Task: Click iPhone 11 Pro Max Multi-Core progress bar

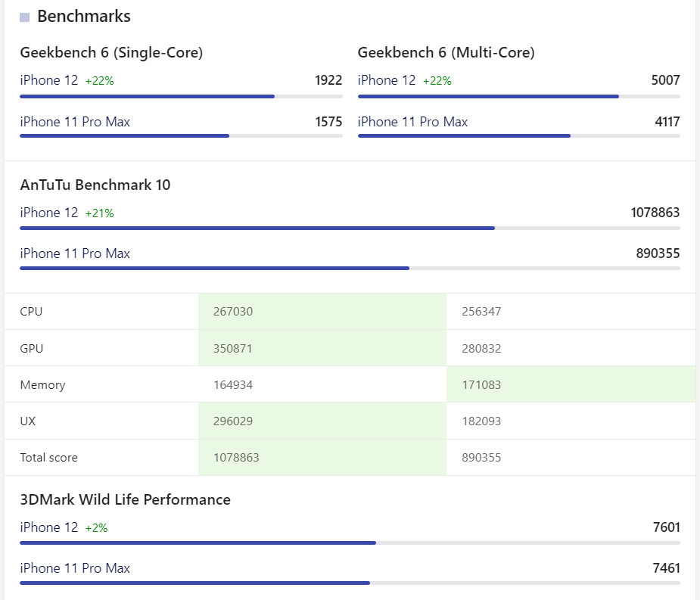Action: [x=519, y=135]
